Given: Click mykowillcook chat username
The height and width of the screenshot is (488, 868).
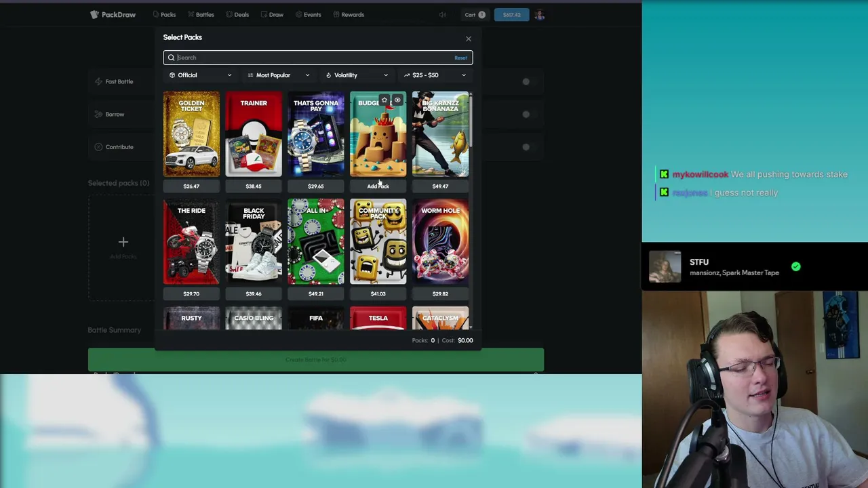Looking at the screenshot, I should tap(701, 174).
